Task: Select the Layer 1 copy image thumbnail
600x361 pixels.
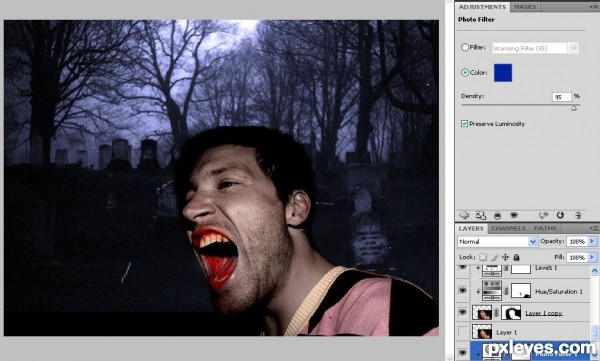Action: tap(482, 312)
